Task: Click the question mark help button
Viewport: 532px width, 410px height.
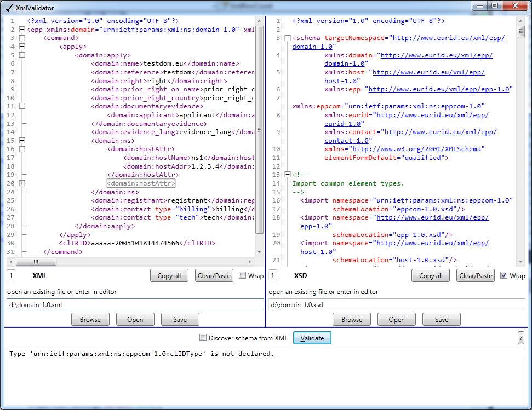Action: pos(521,338)
